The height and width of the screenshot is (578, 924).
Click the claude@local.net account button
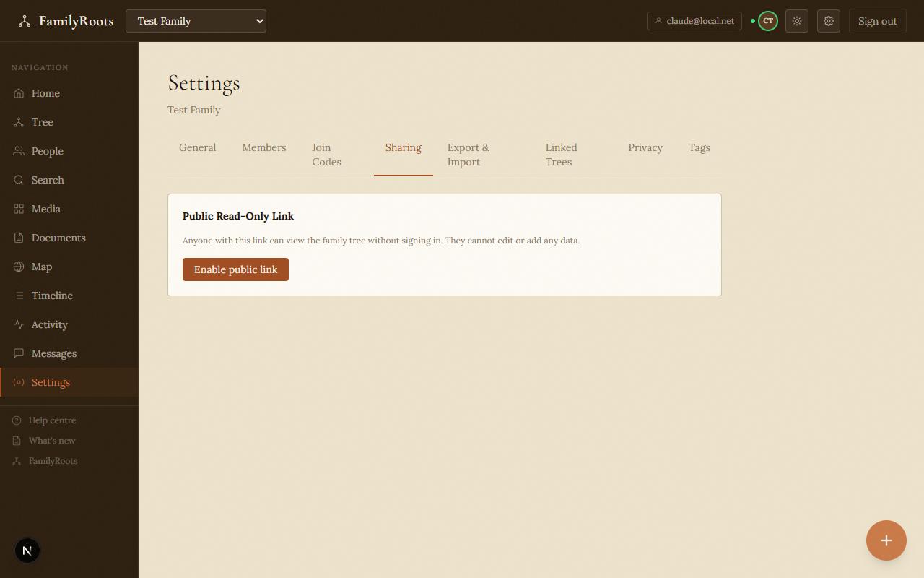(694, 21)
